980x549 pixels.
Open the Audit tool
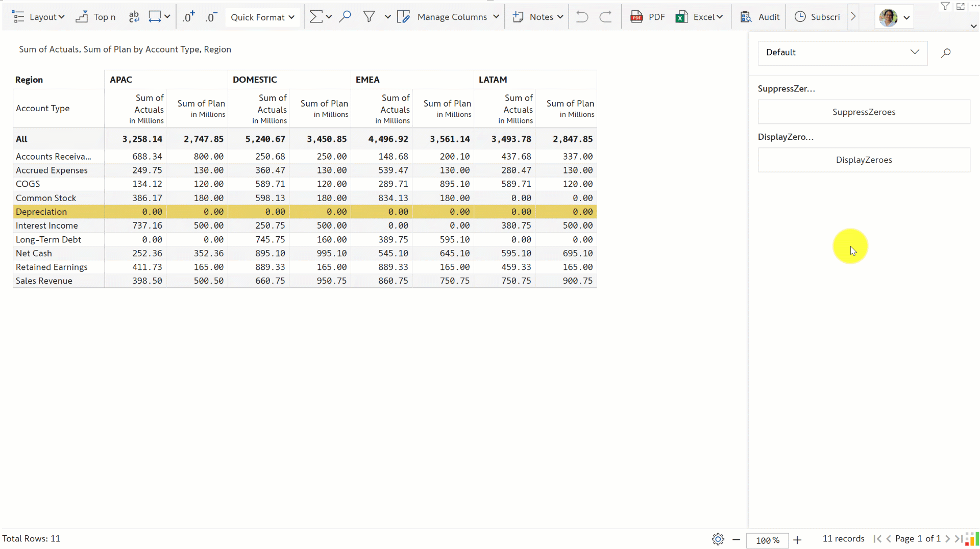click(759, 17)
